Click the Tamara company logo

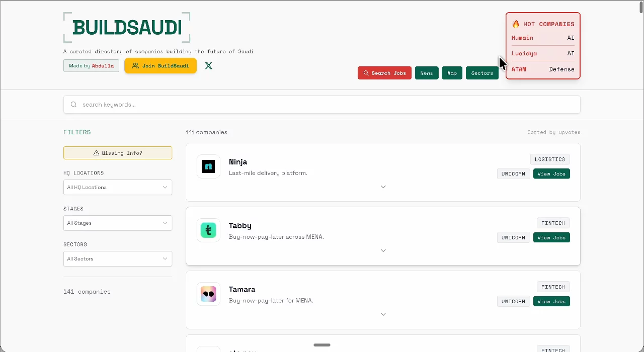point(208,294)
